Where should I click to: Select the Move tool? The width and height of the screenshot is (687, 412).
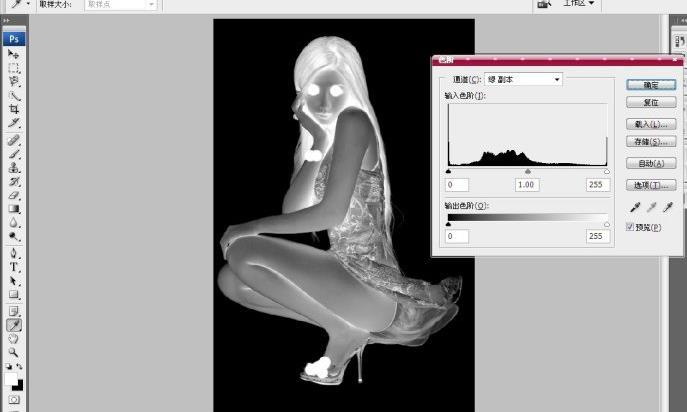(x=13, y=54)
